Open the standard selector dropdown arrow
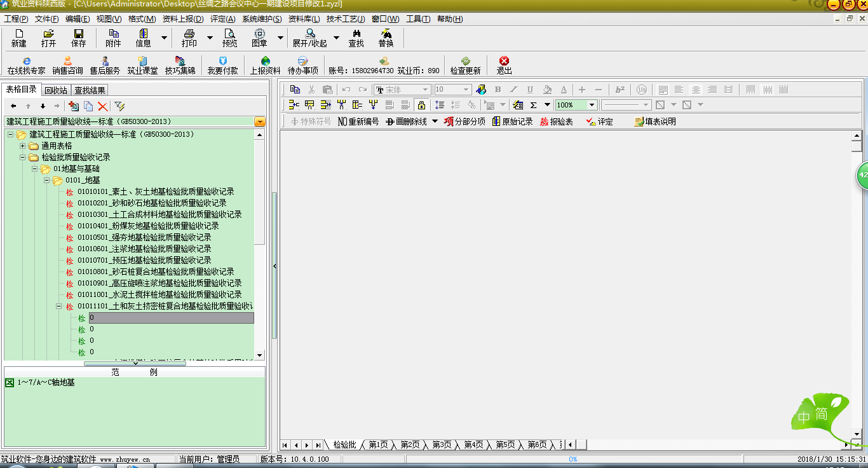This screenshot has width=868, height=468. [x=259, y=121]
